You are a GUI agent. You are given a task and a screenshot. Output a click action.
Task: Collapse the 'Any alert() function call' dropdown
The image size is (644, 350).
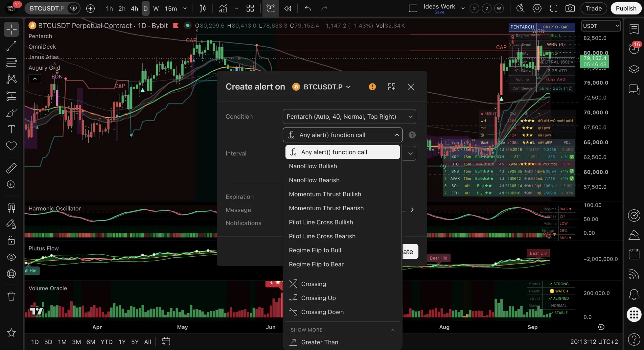point(342,135)
